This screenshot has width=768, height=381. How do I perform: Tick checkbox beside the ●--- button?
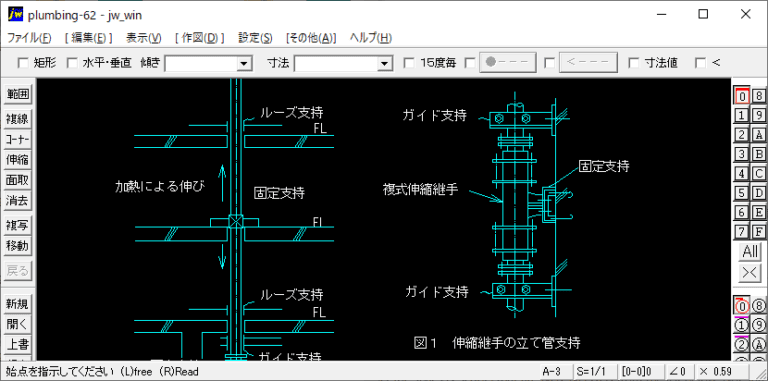470,63
